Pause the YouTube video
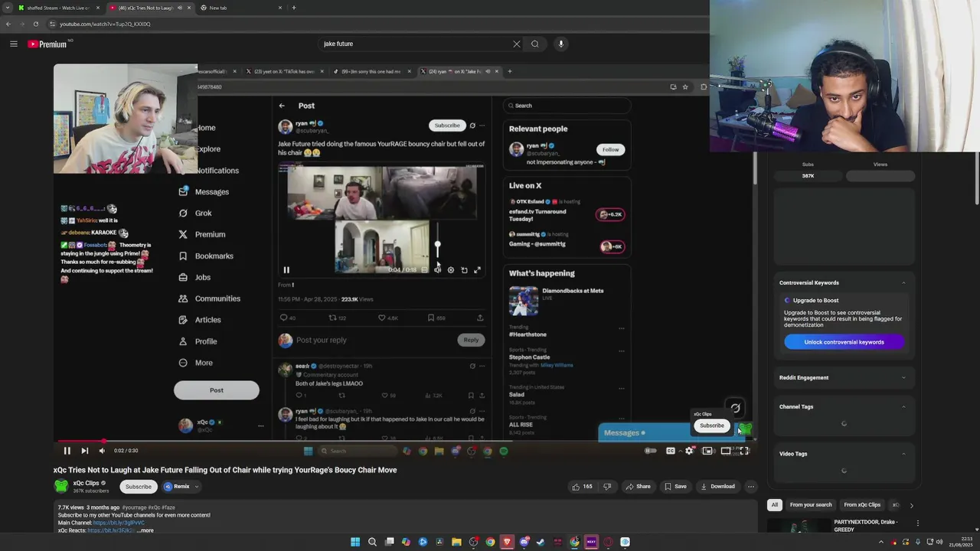This screenshot has width=980, height=551. (67, 451)
